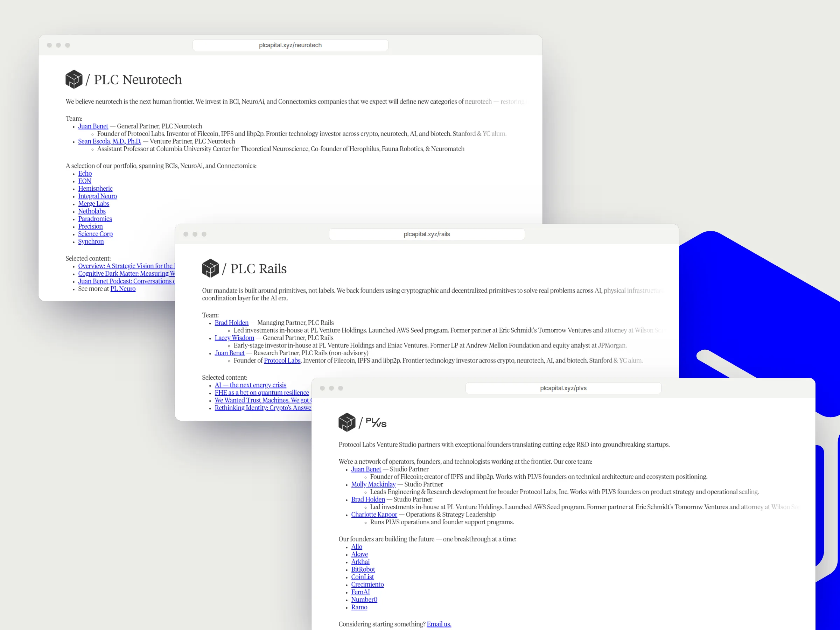
Task: Open the FernAI founder link
Action: (360, 593)
